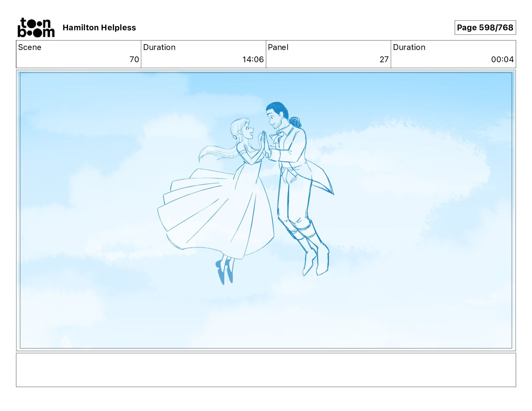Select the "Scene" header label
Viewport: 532px width, 411px height.
(30, 47)
